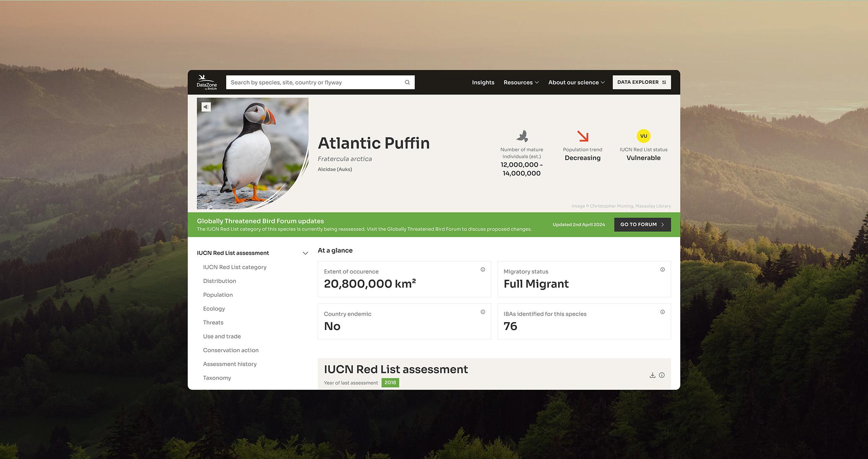868x459 pixels.
Task: Jump to Use and trade section
Action: pyautogui.click(x=222, y=336)
